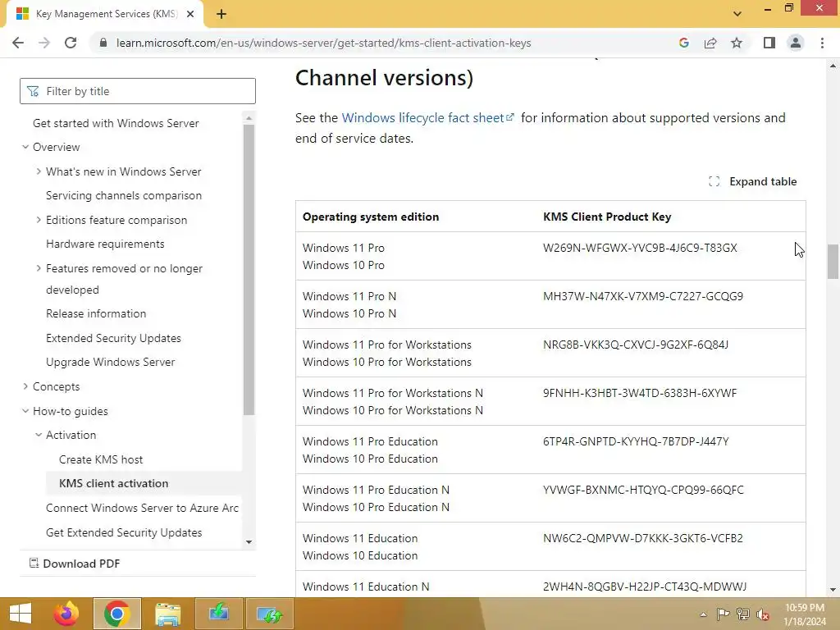Image resolution: width=840 pixels, height=630 pixels.
Task: Open the green download arrow taskbar app
Action: click(218, 614)
